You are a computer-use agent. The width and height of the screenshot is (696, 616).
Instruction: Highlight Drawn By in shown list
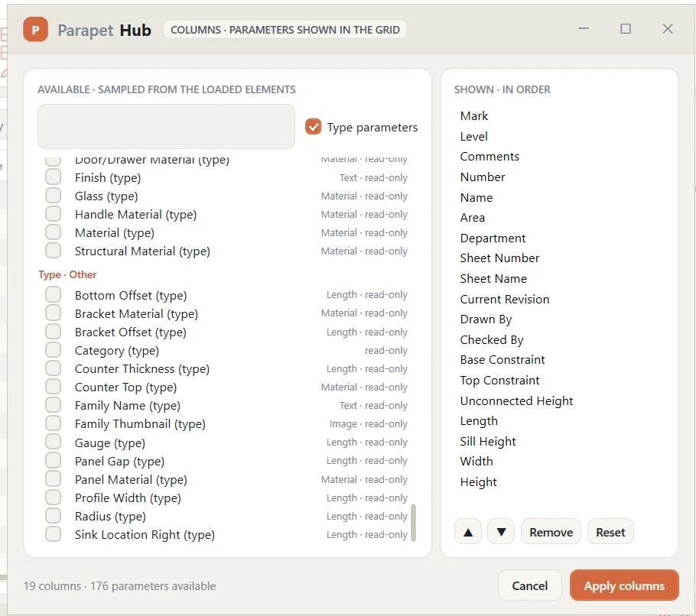(x=486, y=319)
